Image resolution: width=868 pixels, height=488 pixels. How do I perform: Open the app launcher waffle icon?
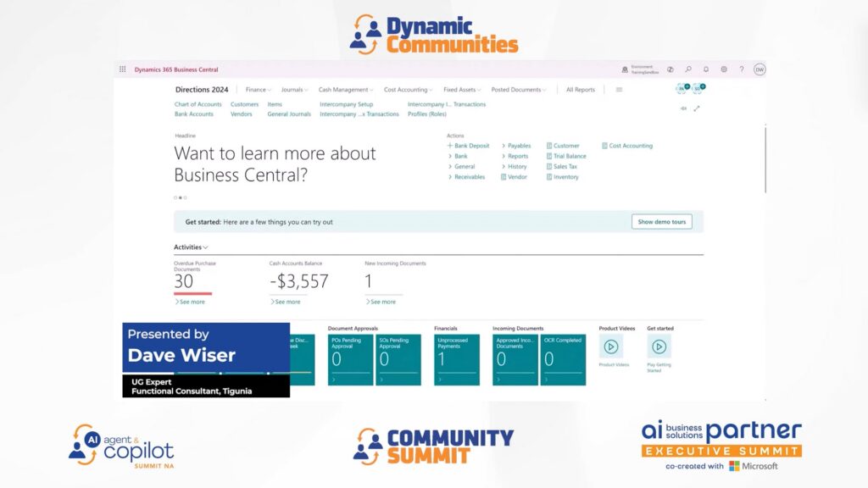click(123, 69)
